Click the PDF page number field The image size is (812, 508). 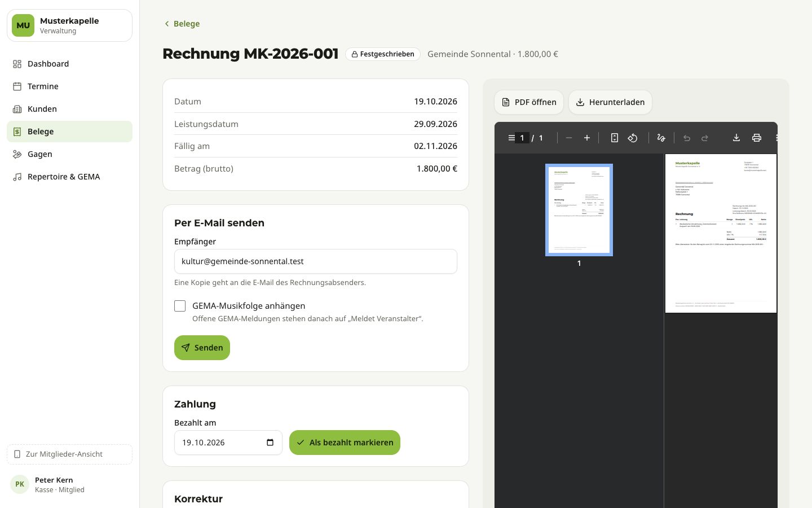point(522,138)
